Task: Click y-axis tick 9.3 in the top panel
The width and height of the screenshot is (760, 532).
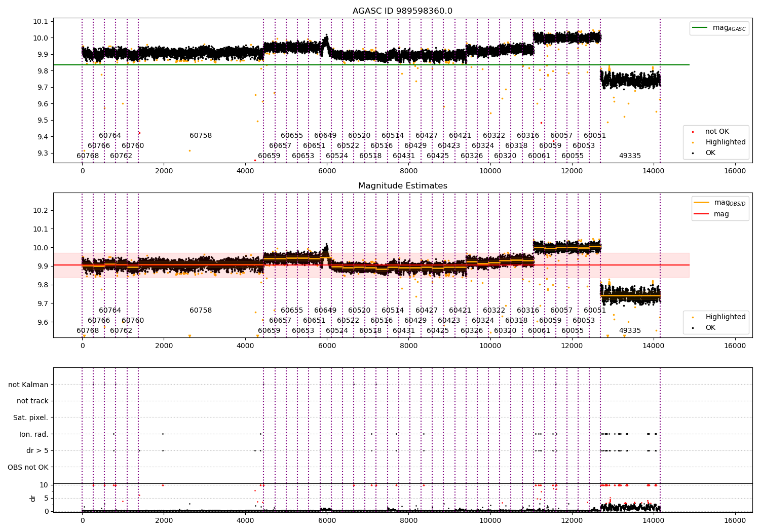Action: (43, 154)
